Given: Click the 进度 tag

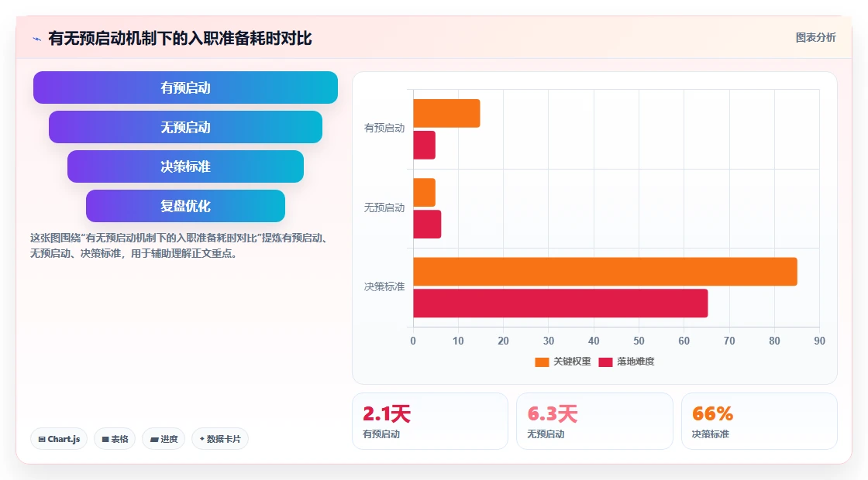Looking at the screenshot, I should [164, 439].
